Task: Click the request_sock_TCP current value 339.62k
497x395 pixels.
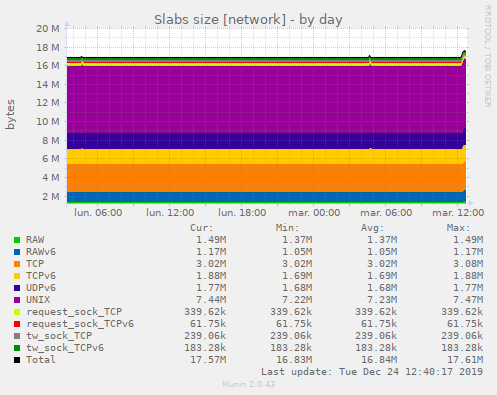Action: (205, 312)
